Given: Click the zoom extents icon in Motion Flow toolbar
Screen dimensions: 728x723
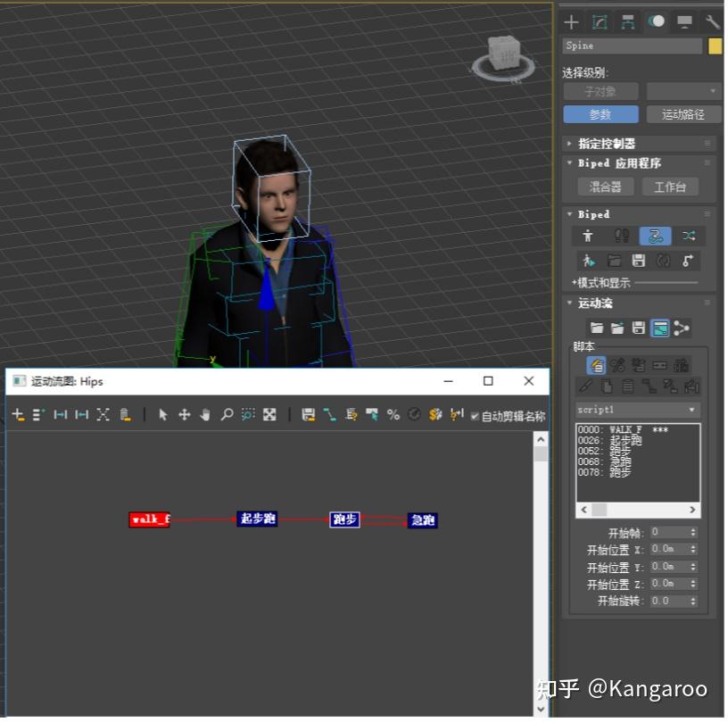Looking at the screenshot, I should pos(271,412).
